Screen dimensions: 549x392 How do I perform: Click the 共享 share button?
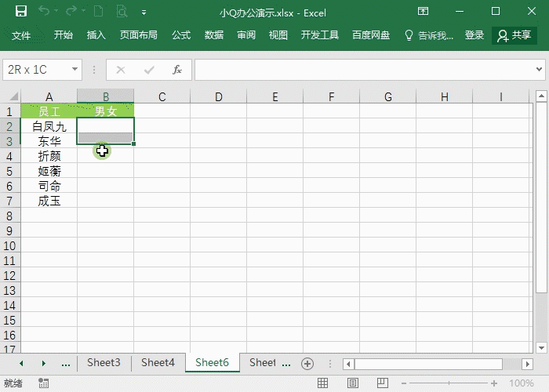[x=514, y=35]
